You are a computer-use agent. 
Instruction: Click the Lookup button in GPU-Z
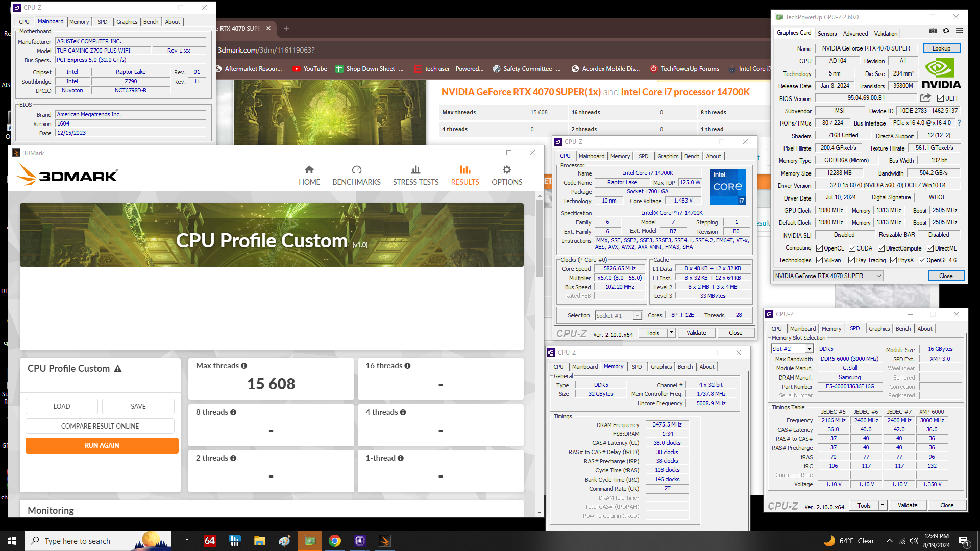941,48
